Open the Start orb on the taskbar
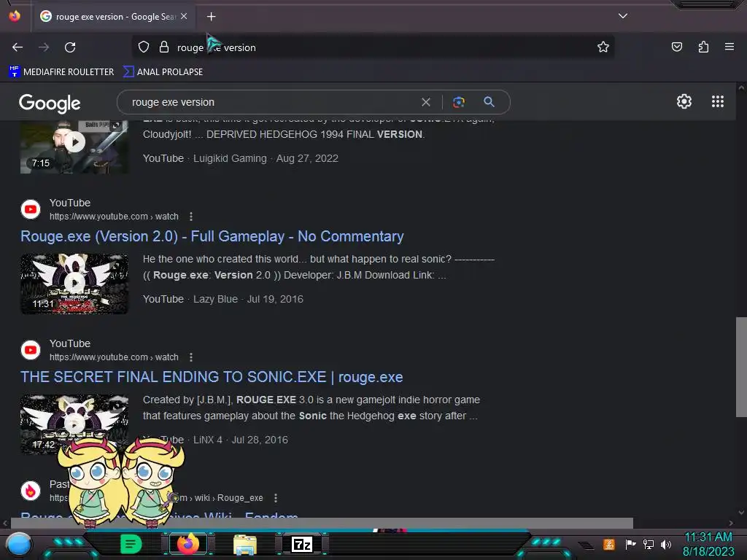This screenshot has height=560, width=747. coord(18,544)
